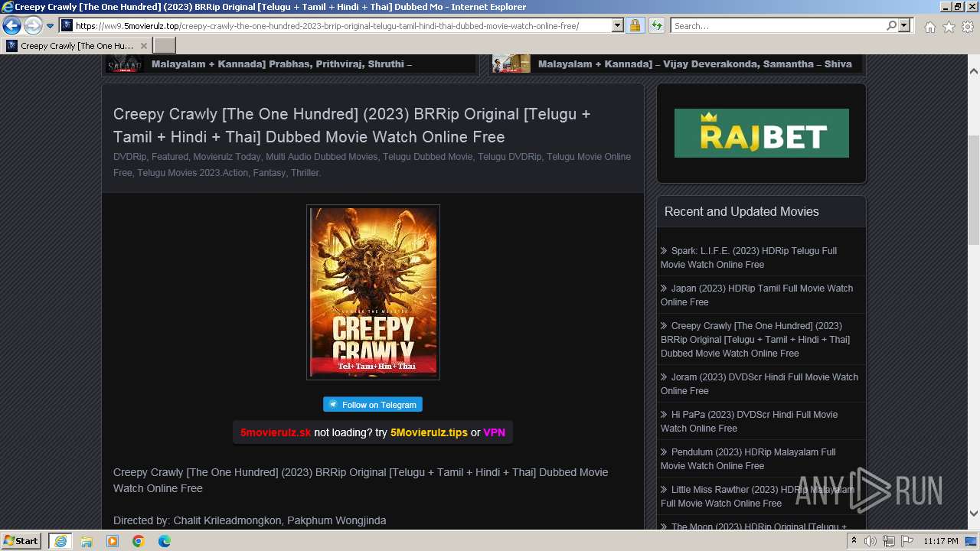
Task: Go forward with the browser Forward arrow
Action: (33, 26)
